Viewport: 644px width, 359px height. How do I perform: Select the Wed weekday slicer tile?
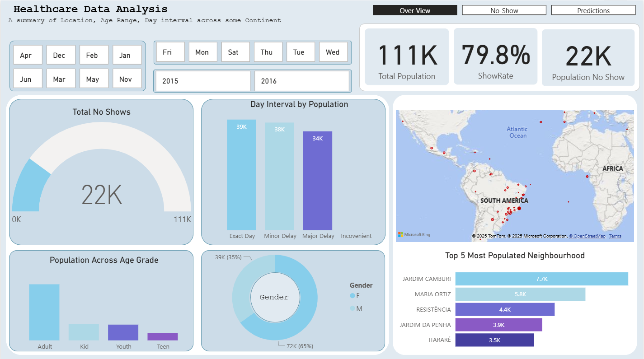coord(333,52)
